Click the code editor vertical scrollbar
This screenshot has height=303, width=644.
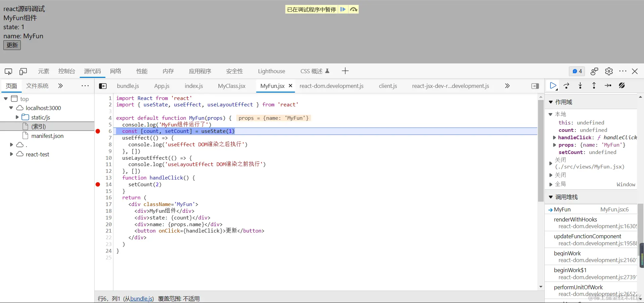pyautogui.click(x=541, y=151)
